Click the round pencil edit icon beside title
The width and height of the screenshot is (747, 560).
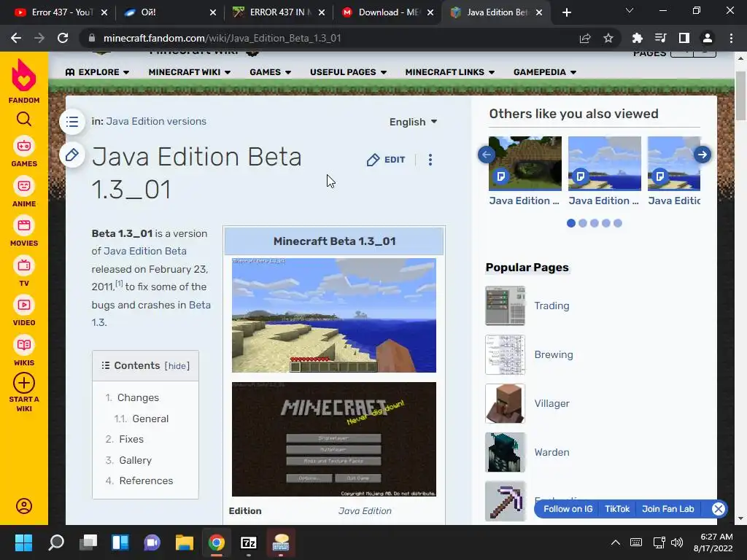tap(72, 155)
